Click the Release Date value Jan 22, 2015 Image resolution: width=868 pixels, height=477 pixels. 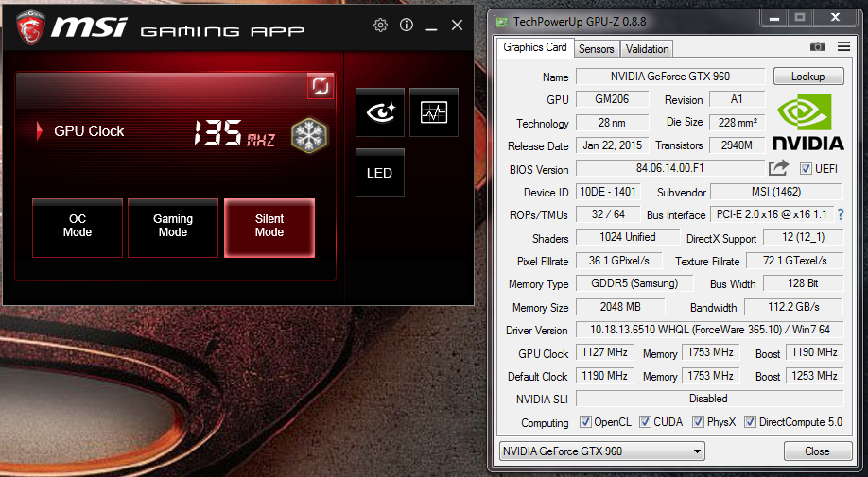coord(613,145)
